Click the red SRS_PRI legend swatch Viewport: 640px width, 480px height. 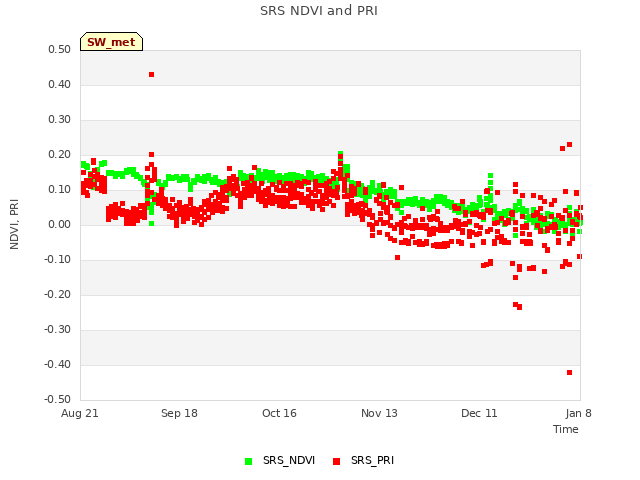[x=336, y=461]
